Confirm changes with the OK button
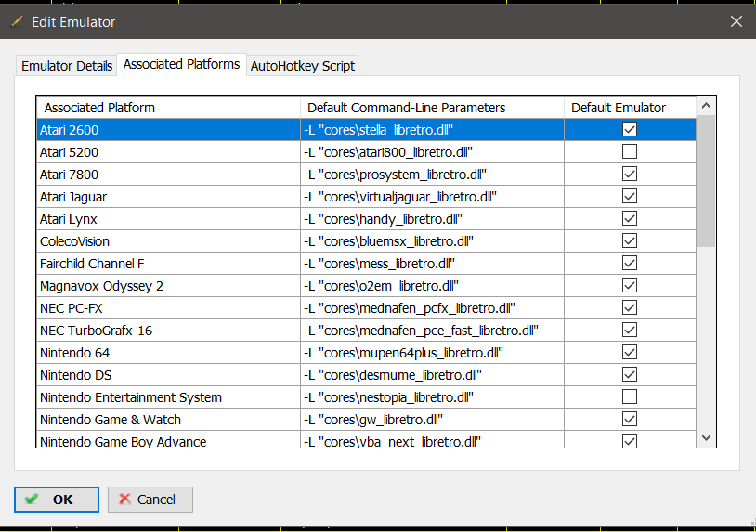Image resolution: width=756 pixels, height=532 pixels. (x=57, y=500)
